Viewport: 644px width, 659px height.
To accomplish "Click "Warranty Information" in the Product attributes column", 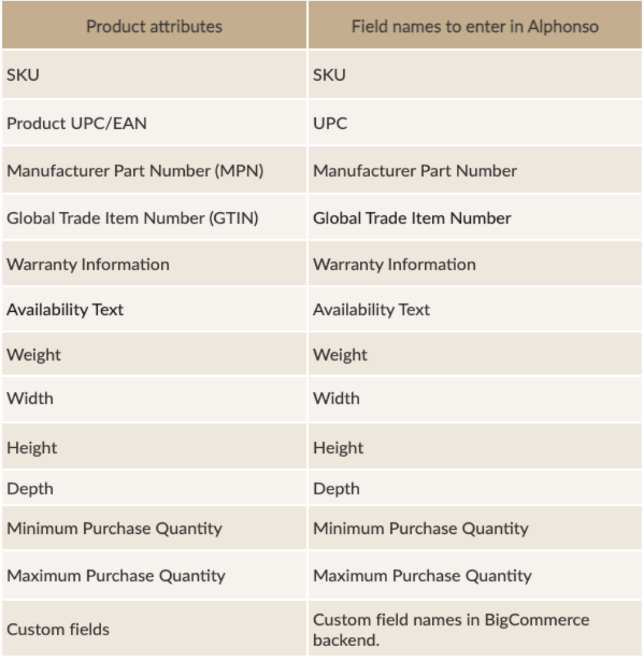I will point(88,264).
